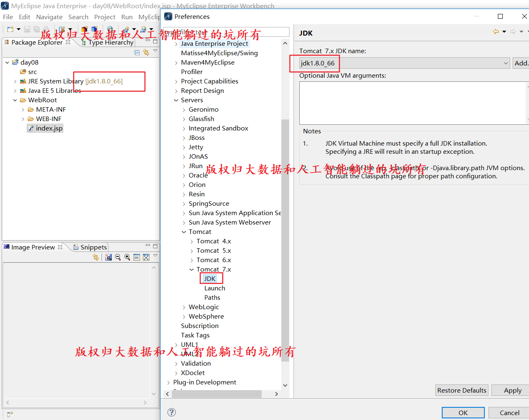Collapse the Tomcat 7.x node
529x420 pixels.
tap(192, 270)
